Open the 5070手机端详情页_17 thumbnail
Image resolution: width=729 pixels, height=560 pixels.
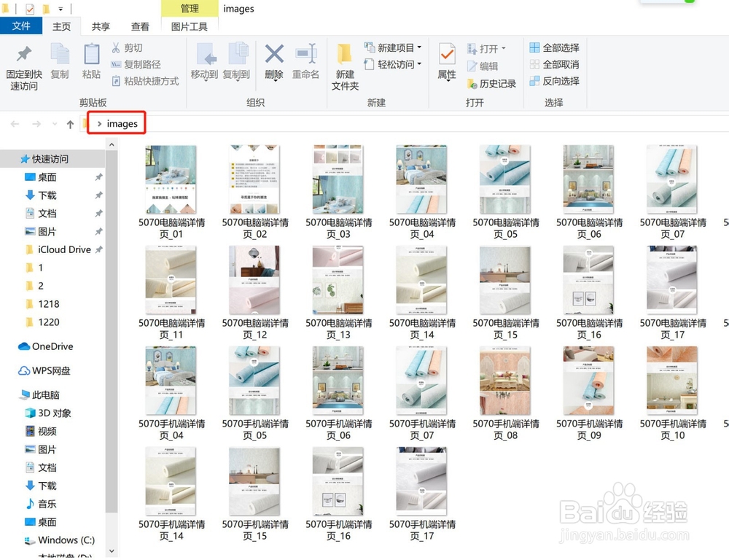[421, 479]
